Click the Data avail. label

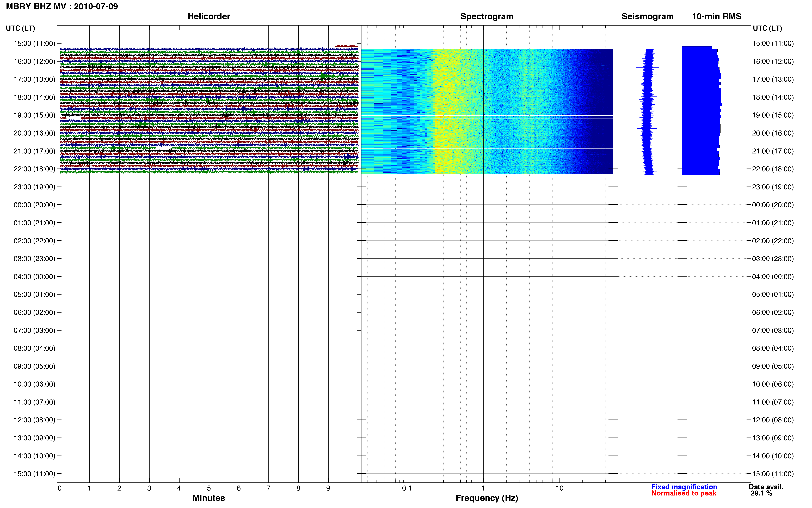point(766,487)
